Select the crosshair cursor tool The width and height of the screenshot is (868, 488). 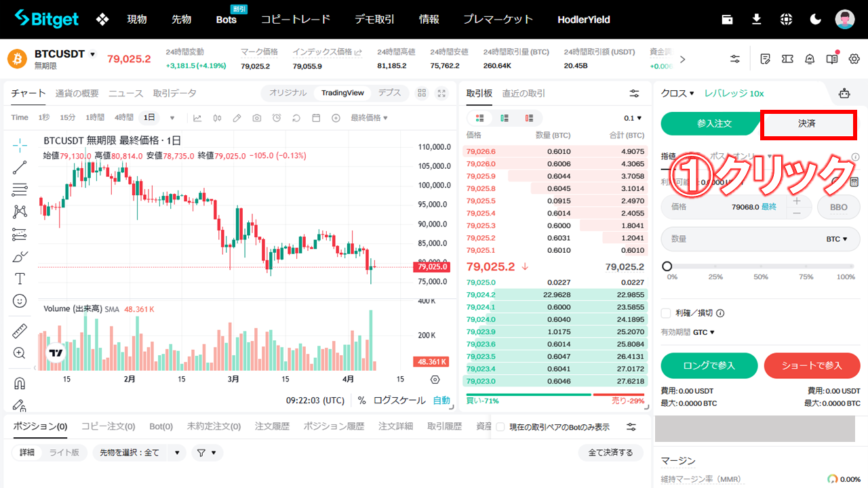pyautogui.click(x=18, y=144)
